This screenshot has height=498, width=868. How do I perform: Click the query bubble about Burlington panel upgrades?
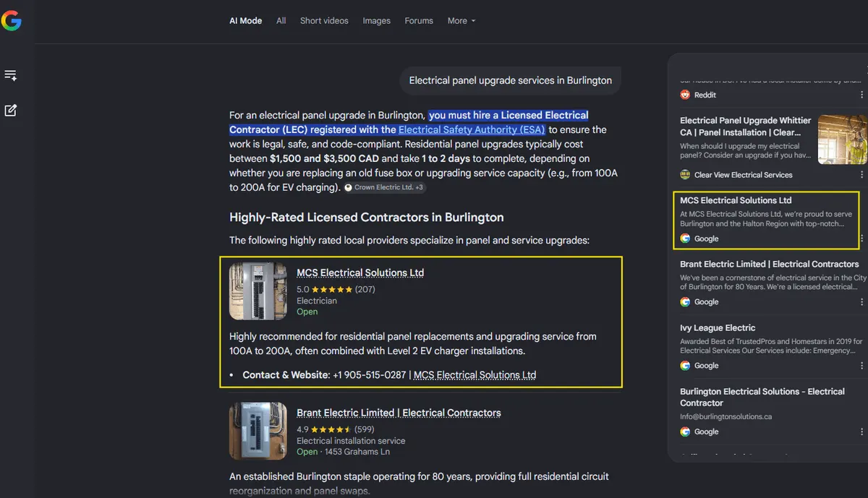coord(511,80)
